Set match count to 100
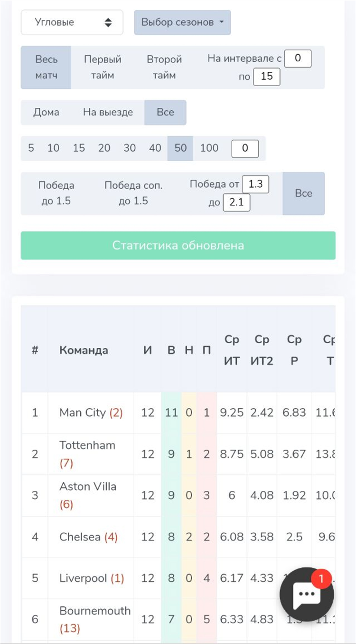 (x=209, y=148)
